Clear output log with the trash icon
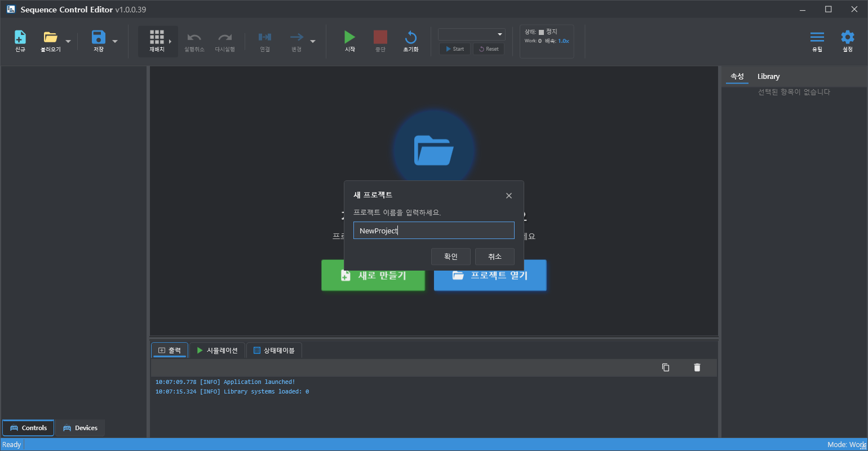This screenshot has height=451, width=868. pyautogui.click(x=697, y=368)
